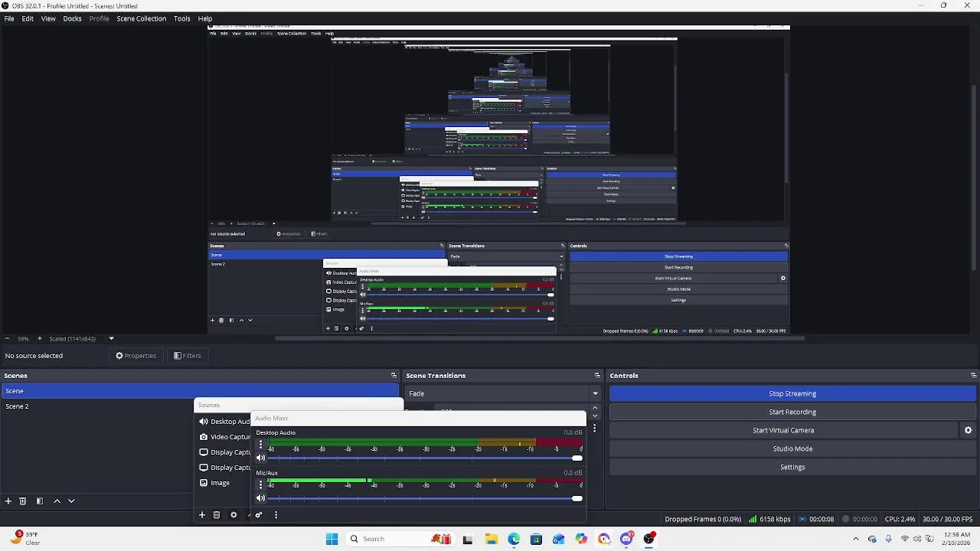Open File Explorer from taskbar

pos(491,539)
